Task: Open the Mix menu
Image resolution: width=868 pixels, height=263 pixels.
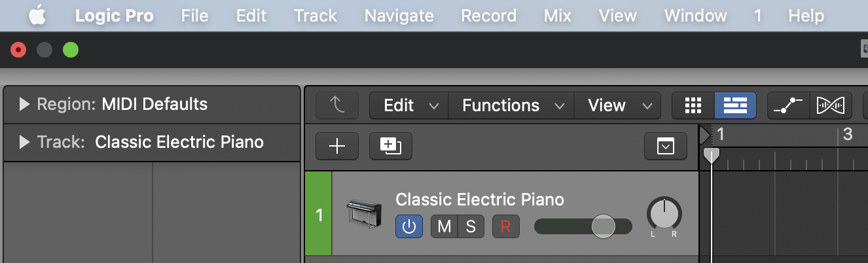Action: 558,15
